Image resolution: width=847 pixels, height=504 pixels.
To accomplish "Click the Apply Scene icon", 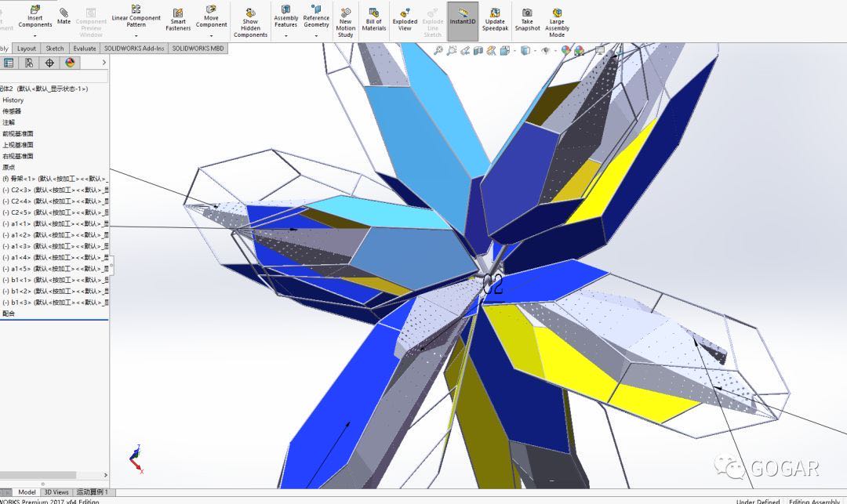I will (x=579, y=51).
